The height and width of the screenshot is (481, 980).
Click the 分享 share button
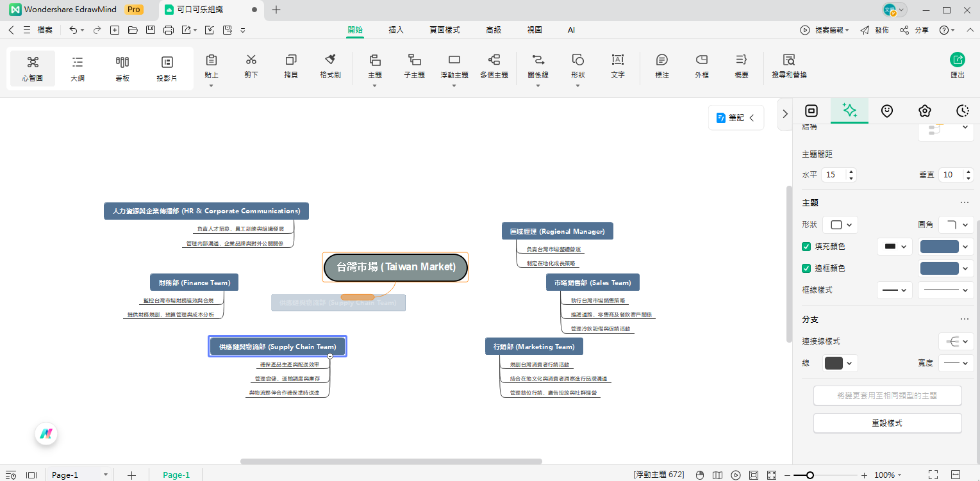click(915, 30)
